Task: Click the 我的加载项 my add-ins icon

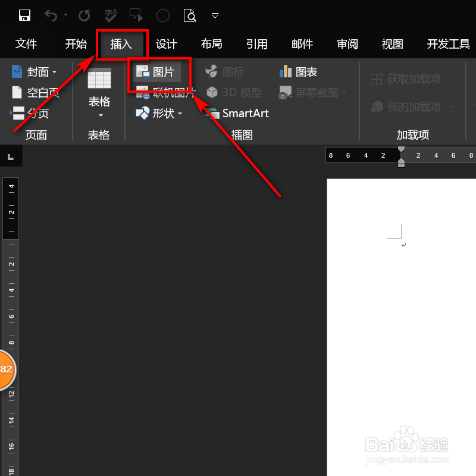Action: (377, 107)
